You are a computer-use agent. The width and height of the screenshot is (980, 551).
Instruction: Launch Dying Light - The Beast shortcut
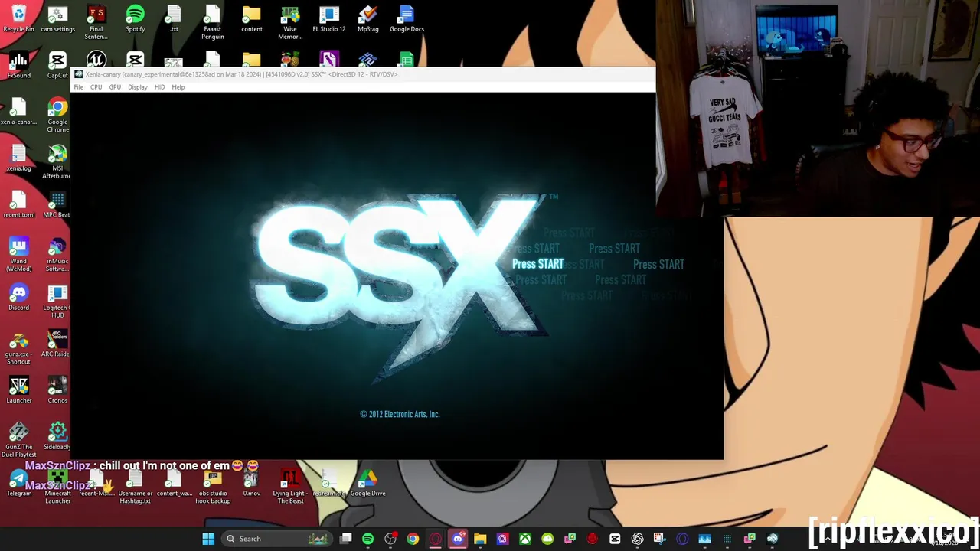290,487
